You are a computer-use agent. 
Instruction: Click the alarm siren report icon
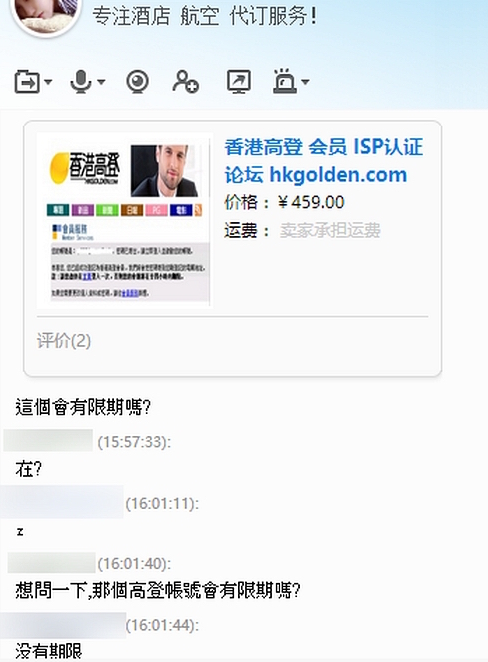(x=285, y=81)
